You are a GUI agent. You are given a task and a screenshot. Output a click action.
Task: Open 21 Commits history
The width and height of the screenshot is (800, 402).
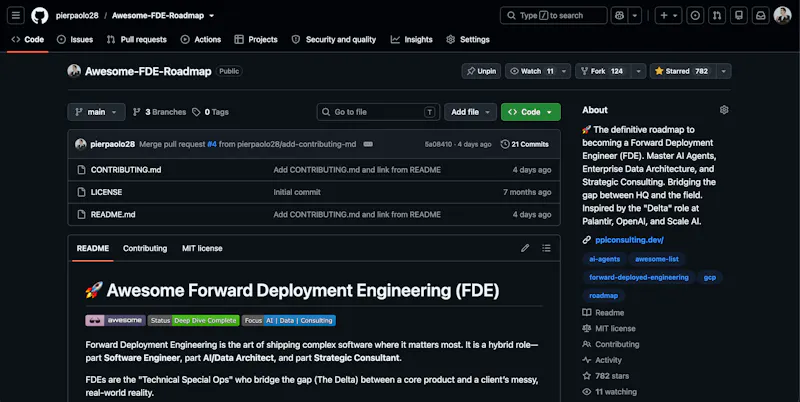click(x=525, y=144)
